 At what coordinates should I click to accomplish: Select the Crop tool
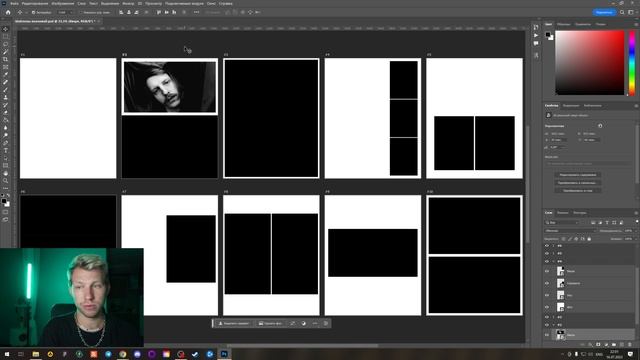pos(5,60)
